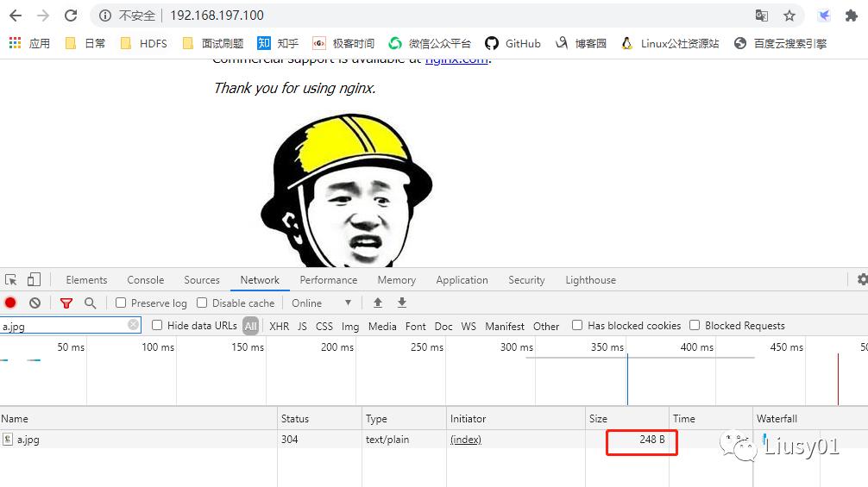Image resolution: width=868 pixels, height=487 pixels.
Task: Select the Network tab
Action: point(260,280)
